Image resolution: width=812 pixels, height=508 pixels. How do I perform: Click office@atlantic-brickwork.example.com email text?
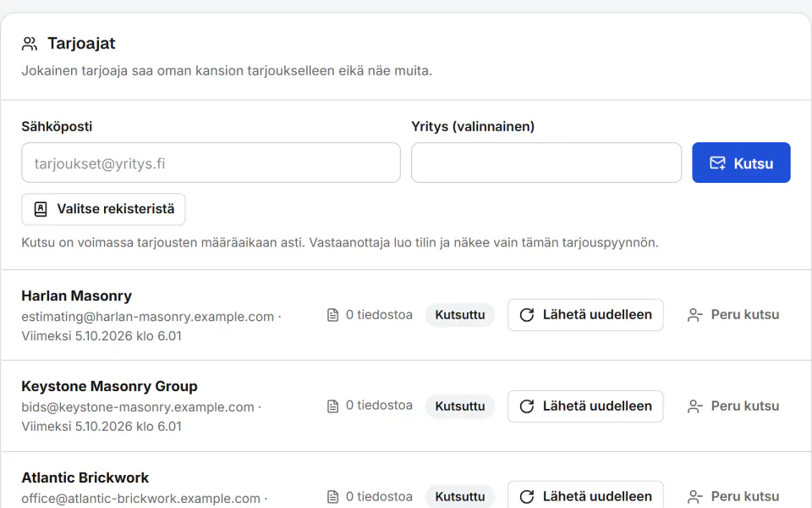[141, 499]
